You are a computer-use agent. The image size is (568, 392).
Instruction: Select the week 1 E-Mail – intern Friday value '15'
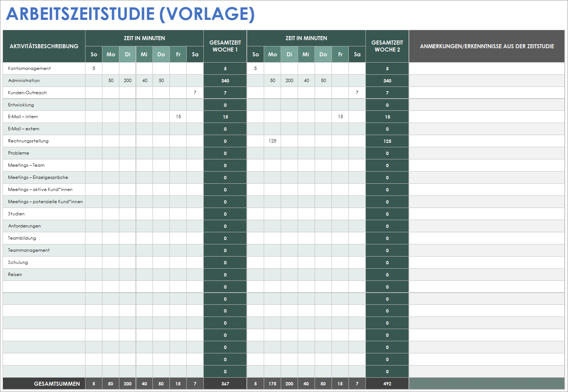(x=178, y=117)
